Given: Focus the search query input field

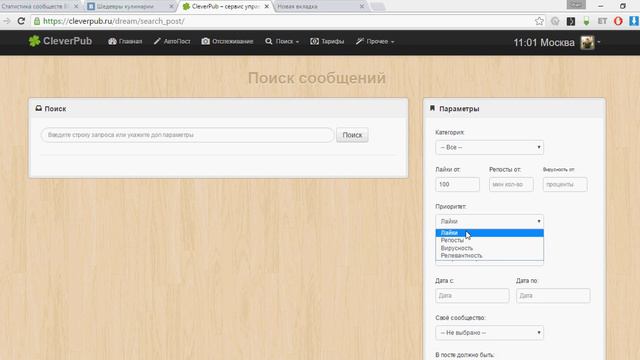Looking at the screenshot, I should pos(187,135).
